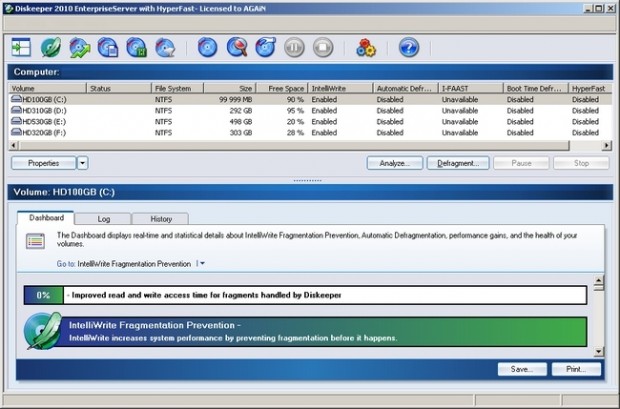Select the HD100GB (C:) volume row
This screenshot has width=620, height=409.
click(x=310, y=99)
